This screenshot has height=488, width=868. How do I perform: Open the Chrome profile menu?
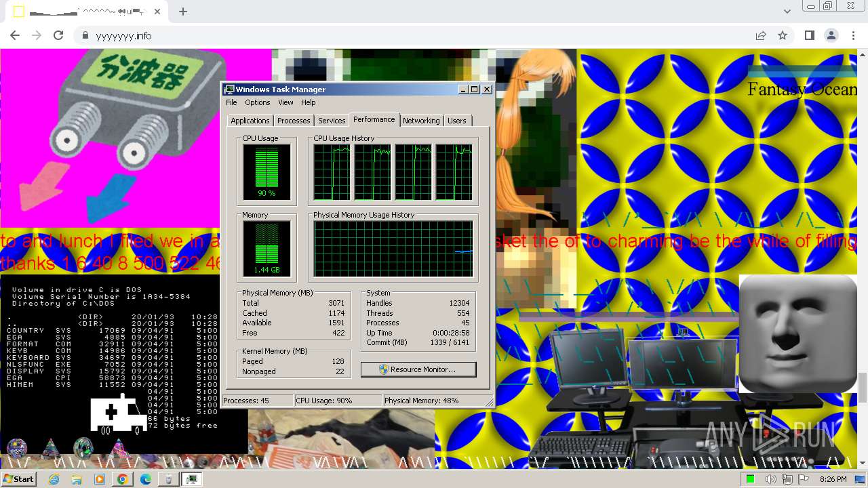point(831,35)
